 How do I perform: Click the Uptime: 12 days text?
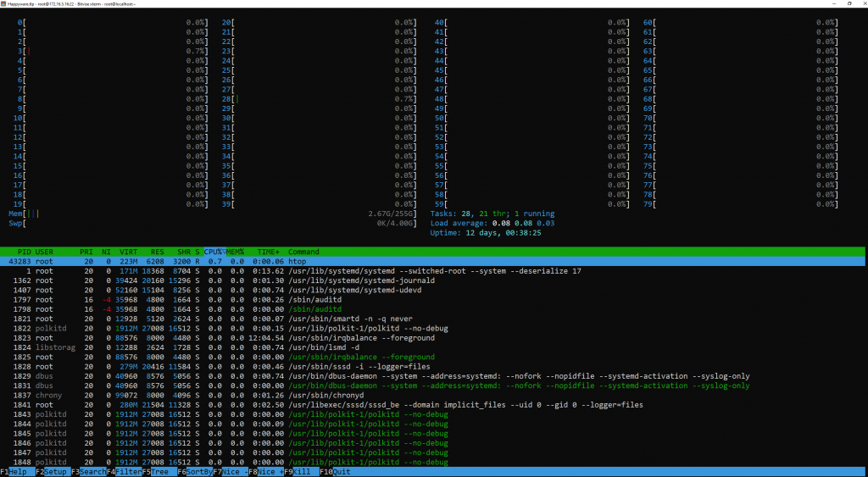click(x=486, y=233)
